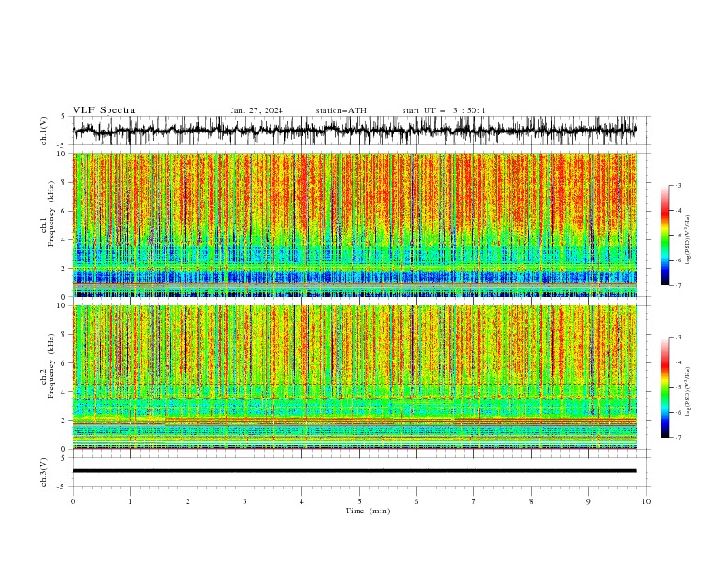
Task: Click the 'ch.2 Frequency (kHz)' axis label
Action: coord(48,365)
